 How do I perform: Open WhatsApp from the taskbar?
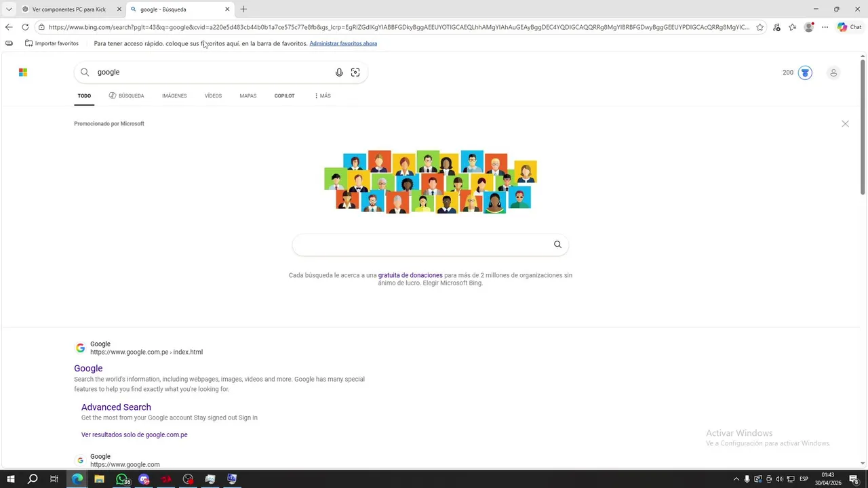(x=122, y=479)
